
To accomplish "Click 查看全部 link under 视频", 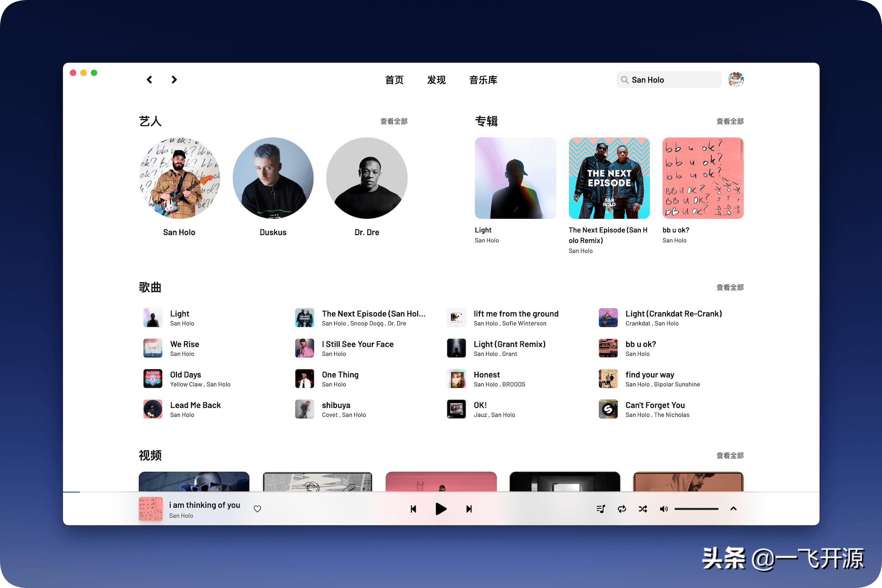I will (x=731, y=453).
